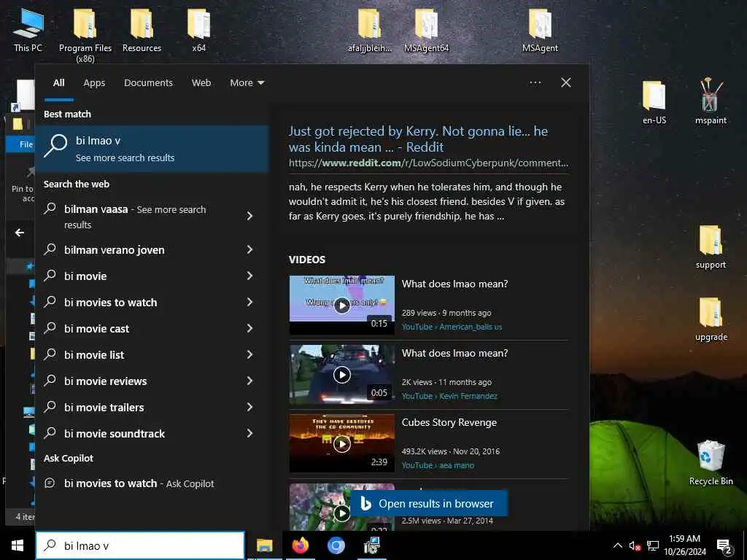Expand the bi movie suggestion arrow
The width and height of the screenshot is (747, 560).
pyautogui.click(x=249, y=276)
